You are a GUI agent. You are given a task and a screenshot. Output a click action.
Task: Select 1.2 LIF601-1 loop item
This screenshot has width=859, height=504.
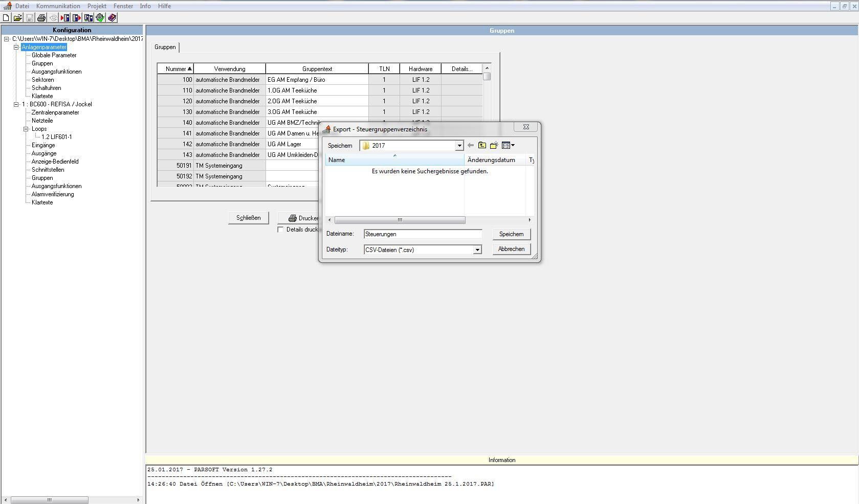coord(57,137)
